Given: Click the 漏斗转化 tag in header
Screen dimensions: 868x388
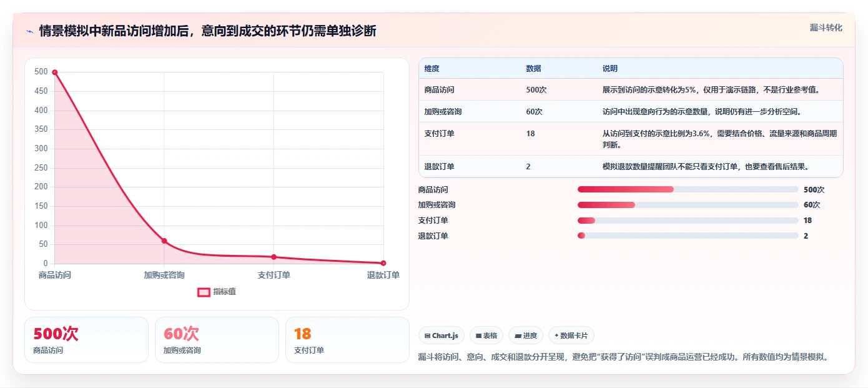Looking at the screenshot, I should point(826,28).
